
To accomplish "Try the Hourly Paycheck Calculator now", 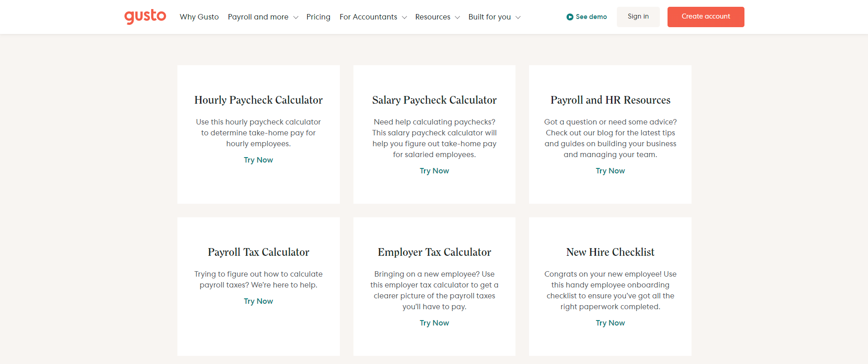I will point(258,160).
